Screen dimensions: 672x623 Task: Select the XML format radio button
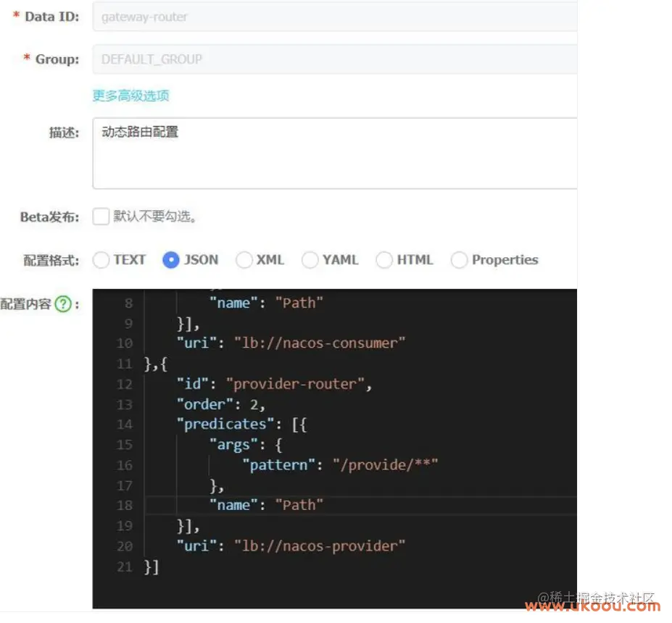tap(244, 260)
